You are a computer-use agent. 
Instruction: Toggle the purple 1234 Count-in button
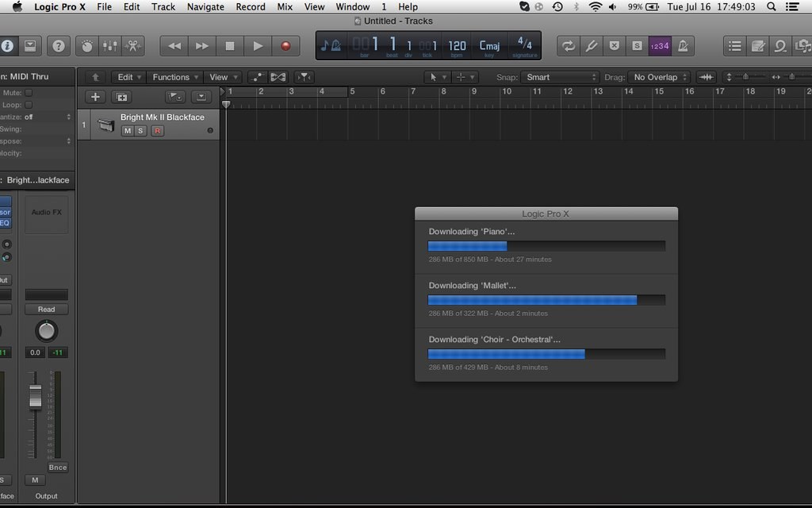point(660,46)
